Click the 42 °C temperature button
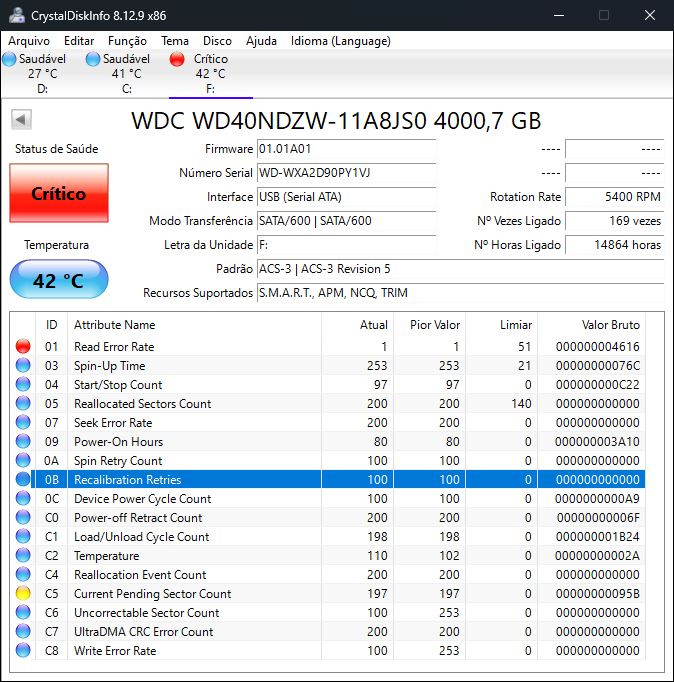Viewport: 674px width, 682px height. point(59,279)
